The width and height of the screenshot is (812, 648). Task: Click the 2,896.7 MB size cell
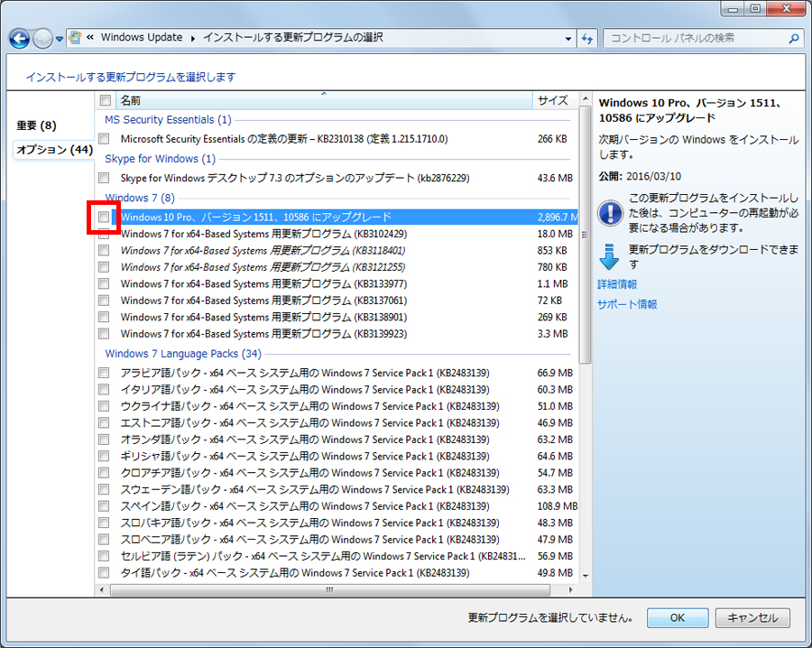tap(558, 217)
